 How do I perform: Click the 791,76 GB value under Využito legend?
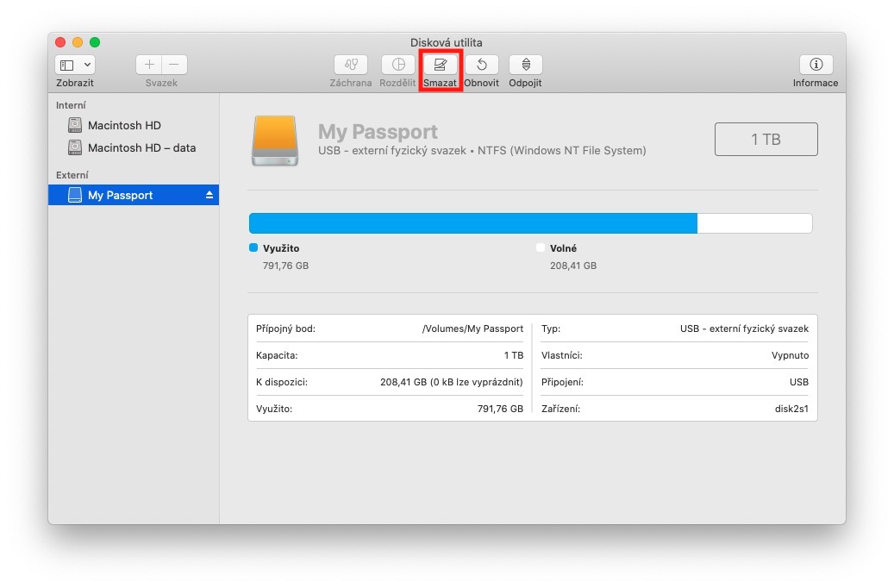pyautogui.click(x=285, y=266)
